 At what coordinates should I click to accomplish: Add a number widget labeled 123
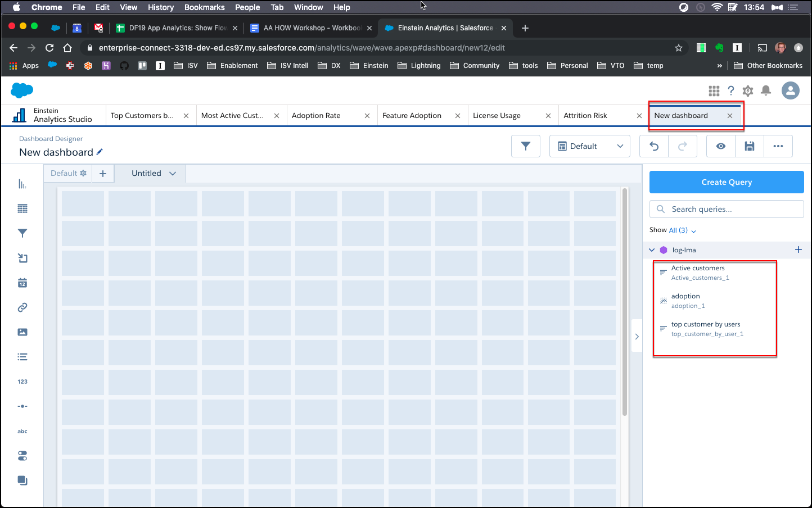[22, 382]
